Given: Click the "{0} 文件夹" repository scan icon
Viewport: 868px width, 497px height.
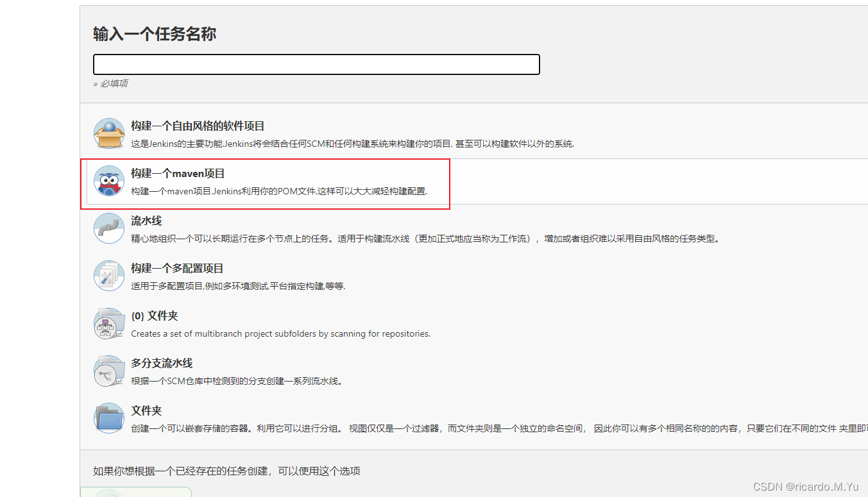Looking at the screenshot, I should (109, 323).
